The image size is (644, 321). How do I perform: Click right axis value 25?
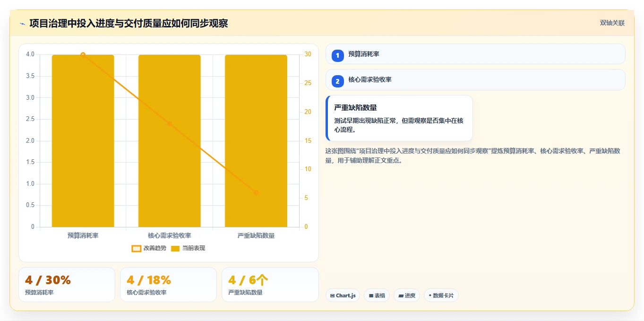[308, 83]
